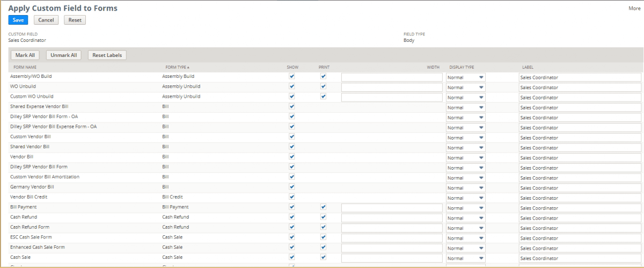Click the blue Save button

[18, 20]
